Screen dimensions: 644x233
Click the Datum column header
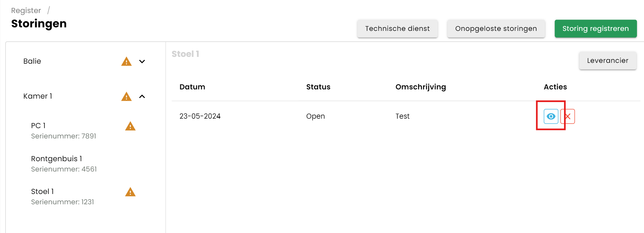pyautogui.click(x=192, y=87)
